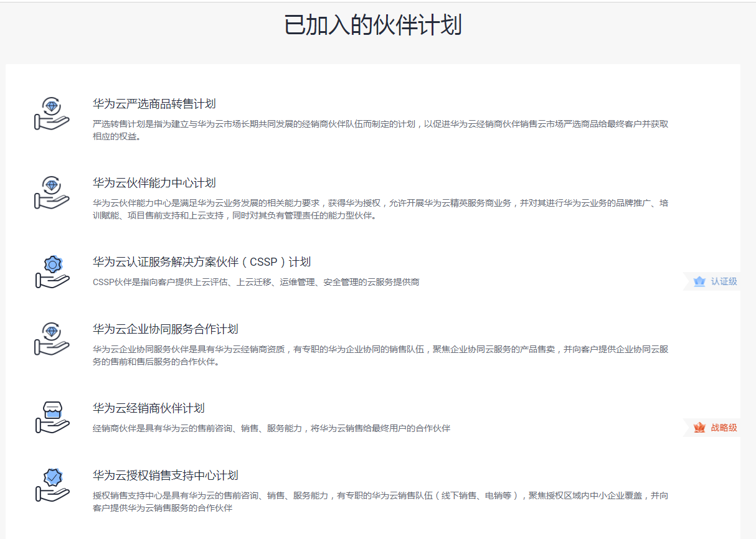Viewport: 756px width, 539px height.
Task: Click the description starting 华为云企业协同服务伙伴是
Action: [380, 355]
